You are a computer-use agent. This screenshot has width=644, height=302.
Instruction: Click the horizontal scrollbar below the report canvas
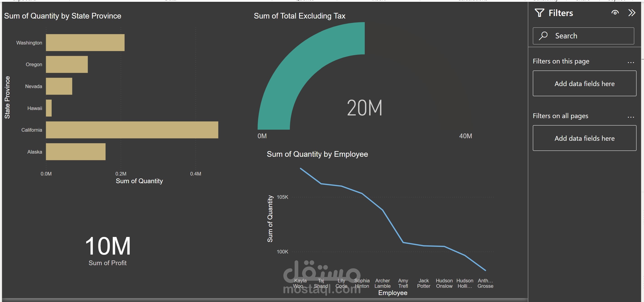coord(265,300)
